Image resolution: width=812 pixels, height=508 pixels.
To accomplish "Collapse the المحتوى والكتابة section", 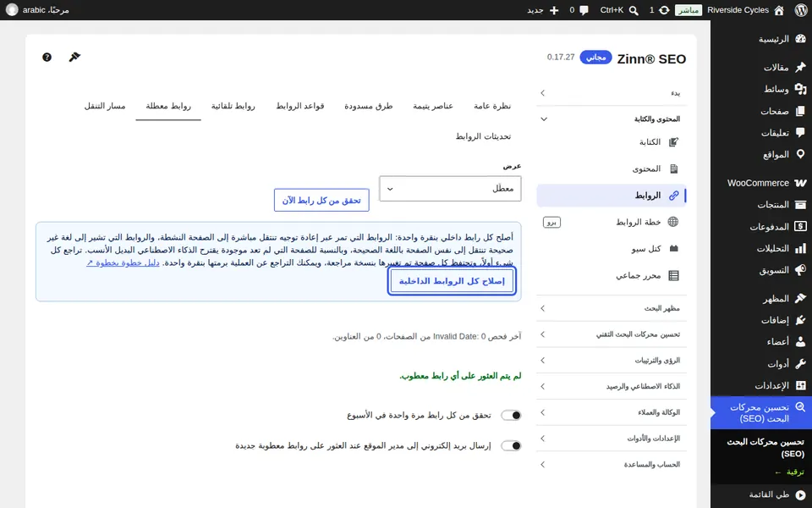I will pos(612,119).
